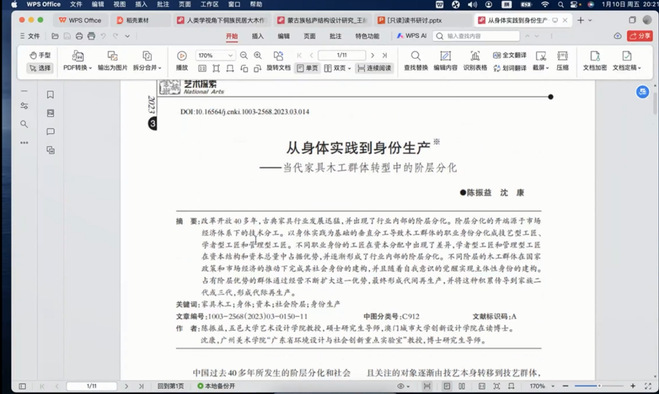Select the 查找替换 find and replace icon

point(416,61)
